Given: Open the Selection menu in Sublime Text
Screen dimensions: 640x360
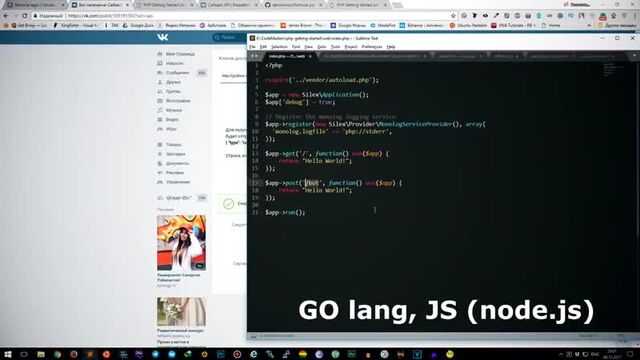Looking at the screenshot, I should [x=279, y=47].
